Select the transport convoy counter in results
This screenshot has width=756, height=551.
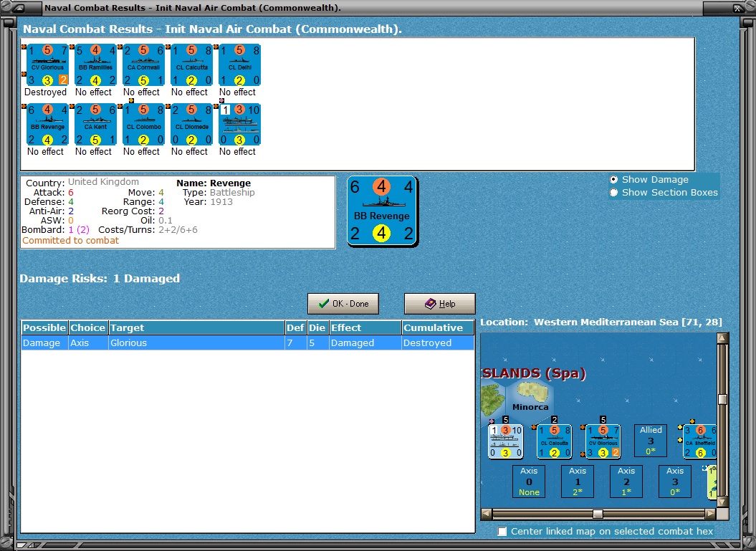239,125
